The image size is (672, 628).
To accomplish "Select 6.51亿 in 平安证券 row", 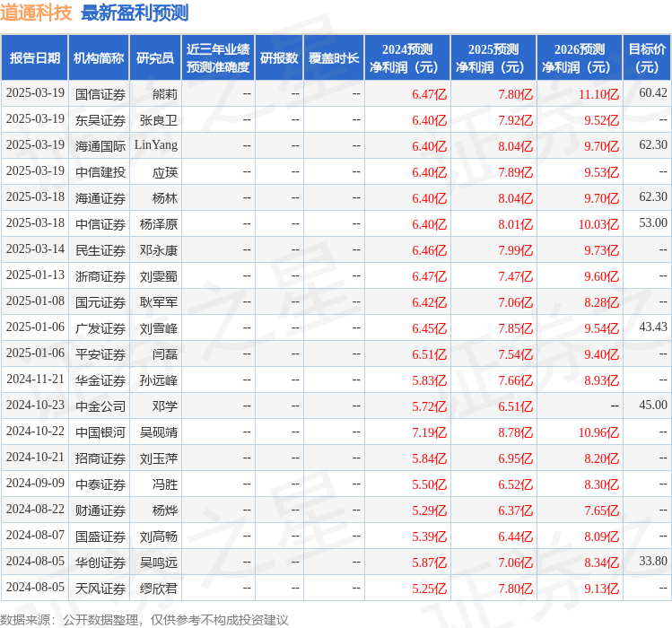I will tap(430, 354).
